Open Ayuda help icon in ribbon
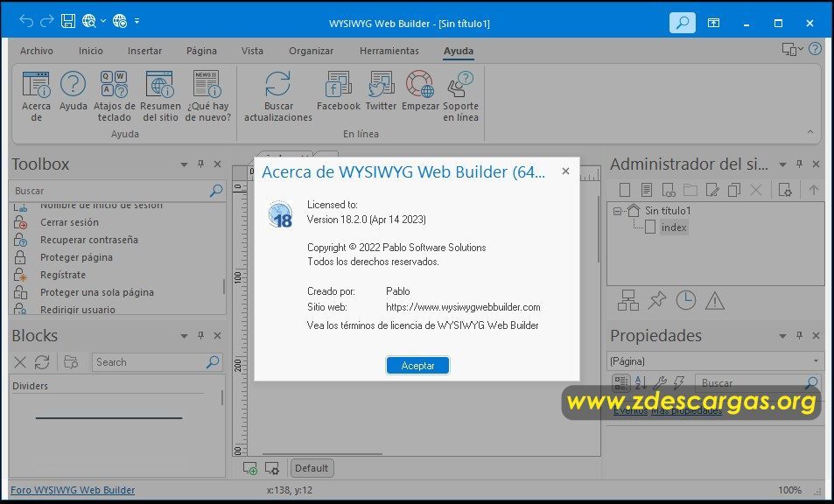834x504 pixels. 73,85
